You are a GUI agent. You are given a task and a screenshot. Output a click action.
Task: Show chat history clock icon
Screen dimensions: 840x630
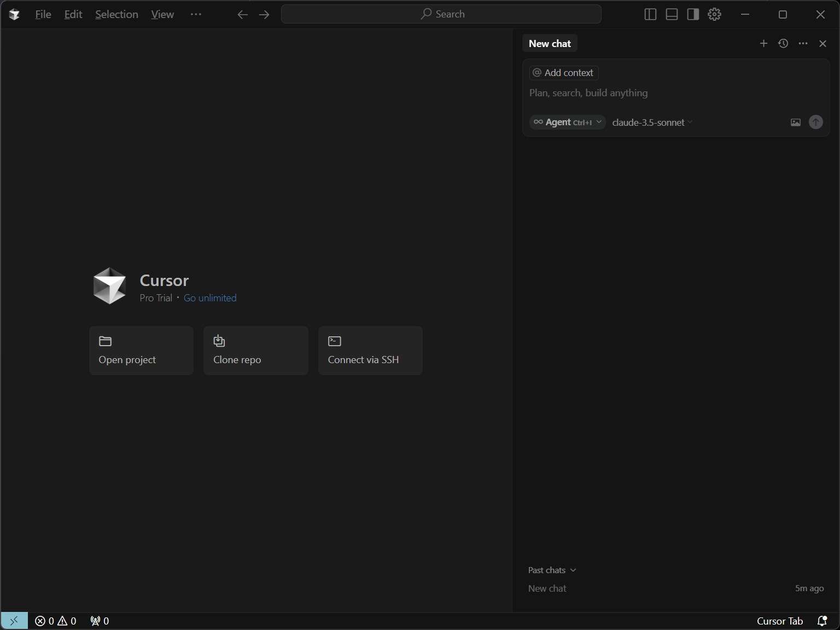(x=783, y=43)
